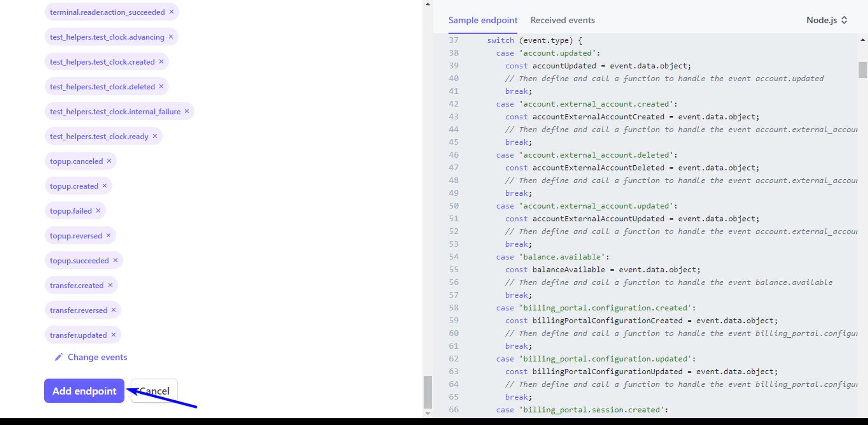868x425 pixels.
Task: Remove the topup.canceled event
Action: click(x=109, y=161)
